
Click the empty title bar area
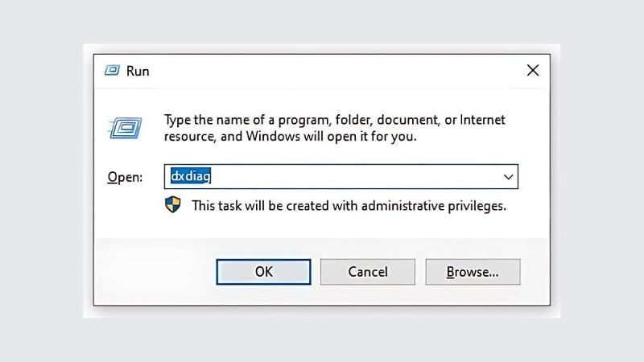tap(322, 71)
